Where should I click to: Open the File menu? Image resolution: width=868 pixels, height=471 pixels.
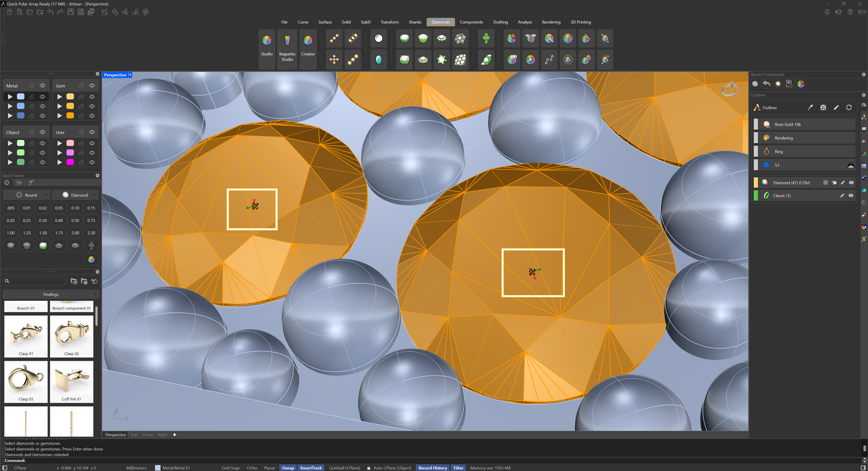(284, 22)
